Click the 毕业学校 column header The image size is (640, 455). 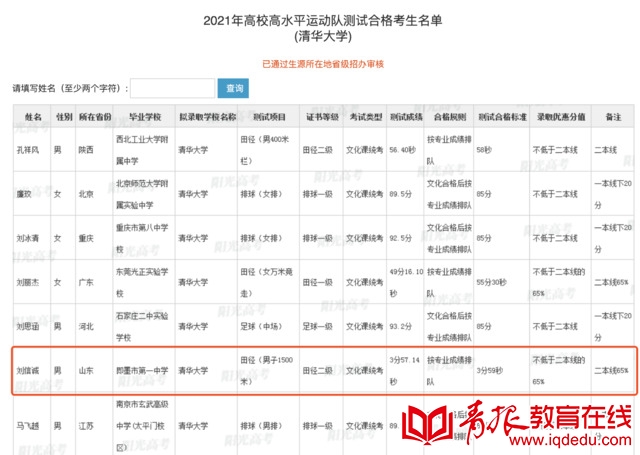pyautogui.click(x=144, y=117)
